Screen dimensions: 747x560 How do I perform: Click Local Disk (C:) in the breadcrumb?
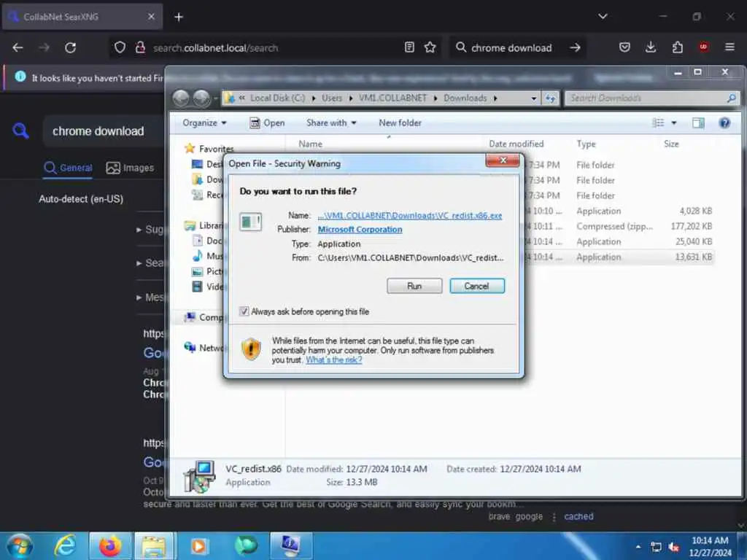coord(277,98)
